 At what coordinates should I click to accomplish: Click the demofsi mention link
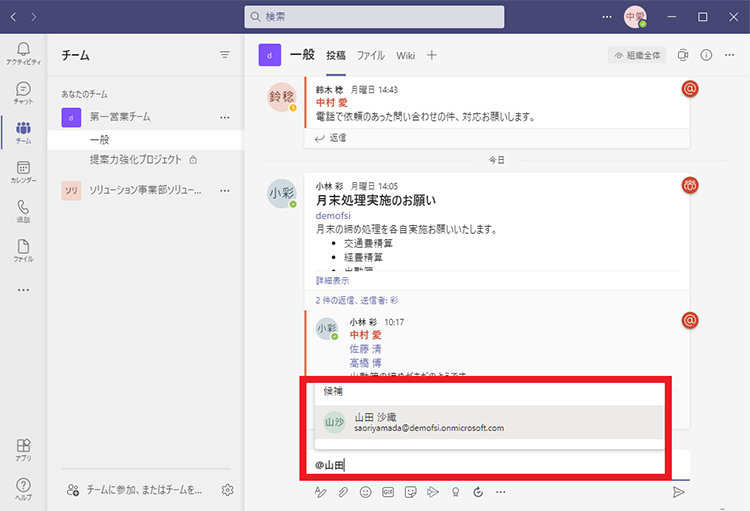(x=333, y=215)
